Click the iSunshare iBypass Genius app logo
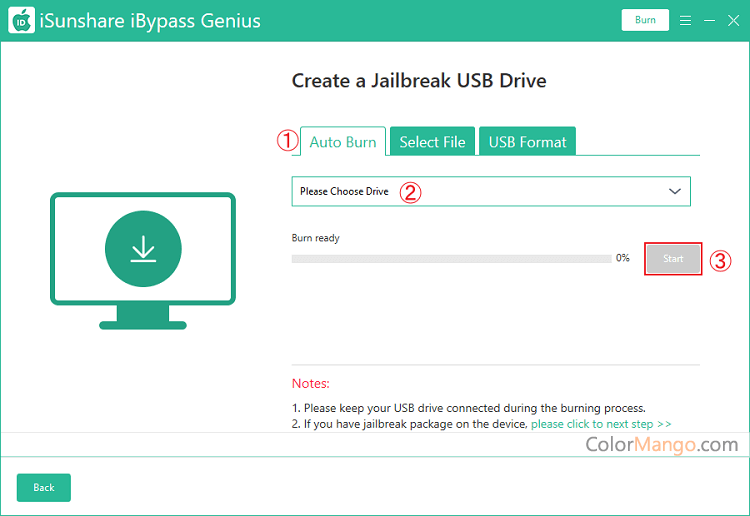The width and height of the screenshot is (750, 516). pos(22,20)
